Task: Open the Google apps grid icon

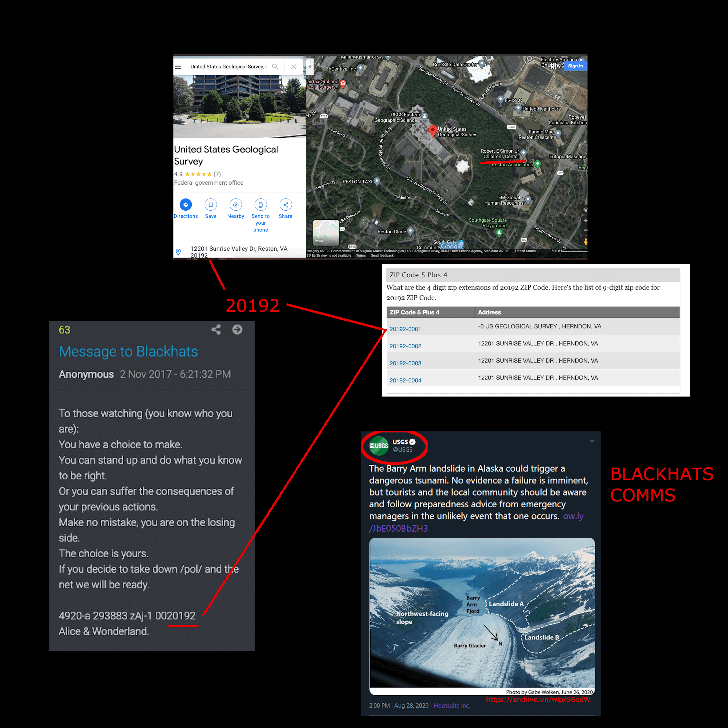Action: pyautogui.click(x=553, y=66)
